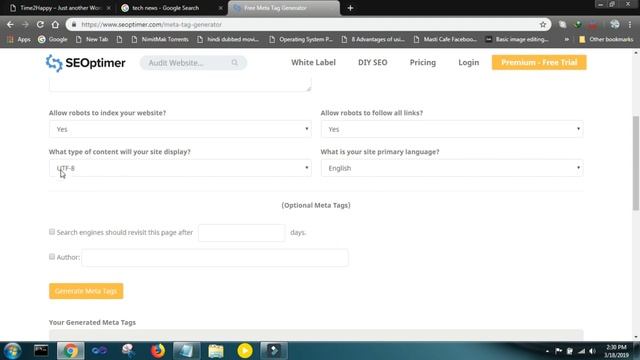The image size is (640, 360).
Task: Open the 'Allow robots to index' dropdown
Action: tap(180, 129)
